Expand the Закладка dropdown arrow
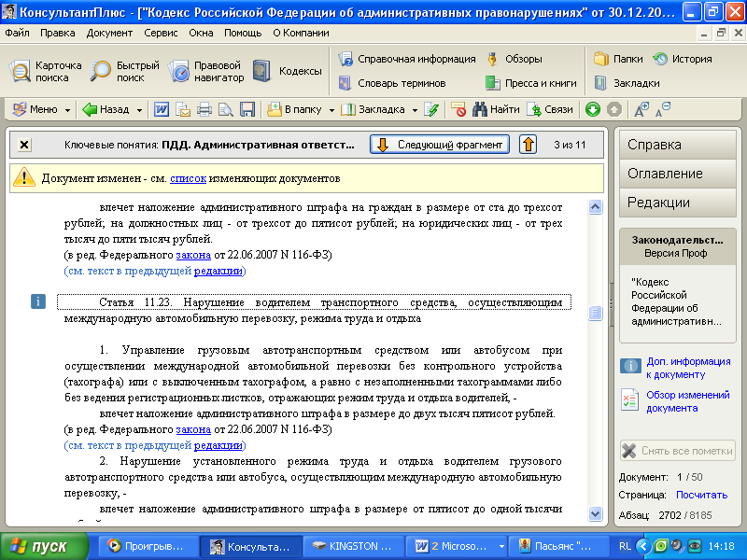Screen dimensions: 747x560 pyautogui.click(x=415, y=110)
